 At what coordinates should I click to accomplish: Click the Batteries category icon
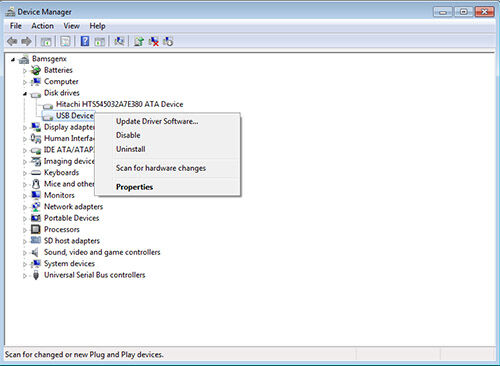(36, 70)
